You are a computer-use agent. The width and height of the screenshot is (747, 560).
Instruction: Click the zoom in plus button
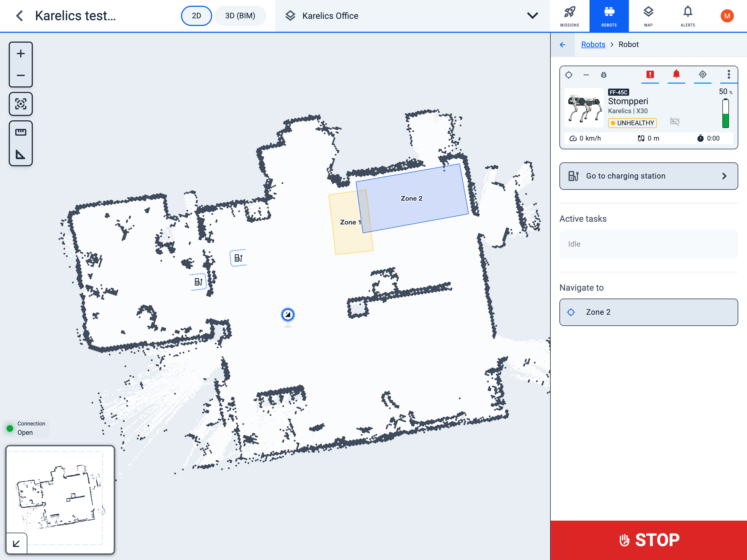pyautogui.click(x=21, y=54)
